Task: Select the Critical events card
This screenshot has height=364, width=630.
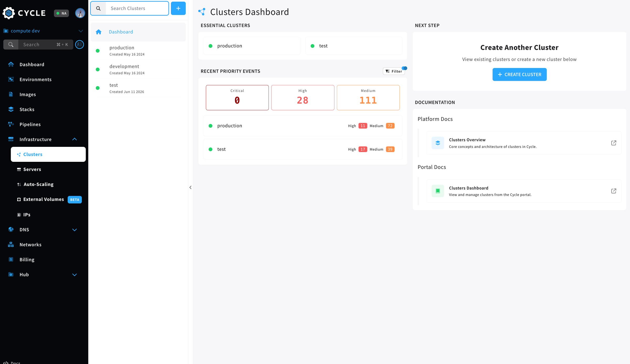Action: 237,98
